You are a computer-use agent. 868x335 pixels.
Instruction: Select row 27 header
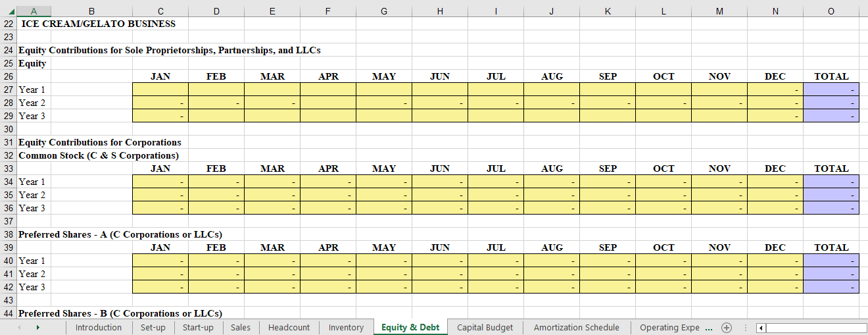(8, 90)
